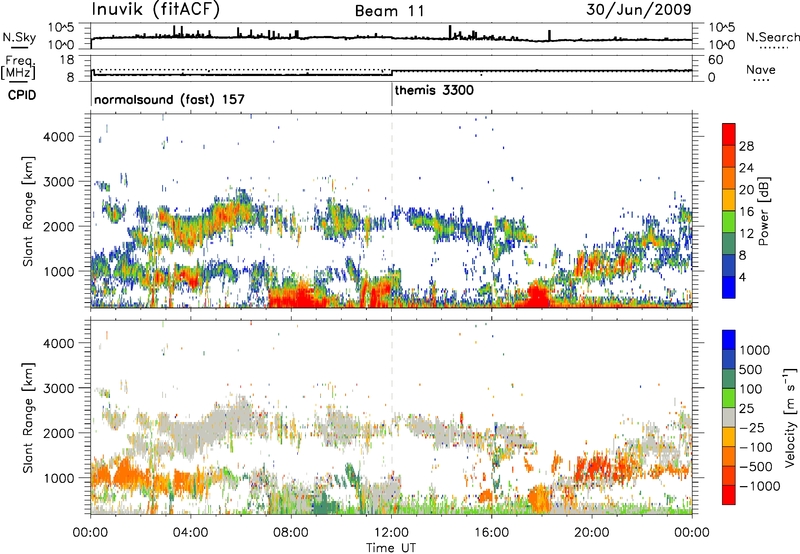Image resolution: width=800 pixels, height=554 pixels.
Task: Click the 10^5 label left of the N.Sky plot
Action: 62,28
